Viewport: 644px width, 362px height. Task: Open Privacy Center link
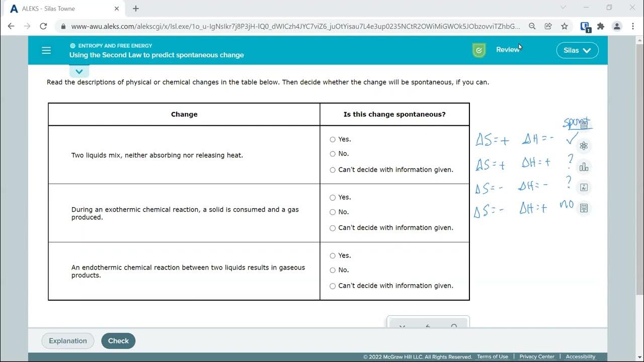coord(537,357)
